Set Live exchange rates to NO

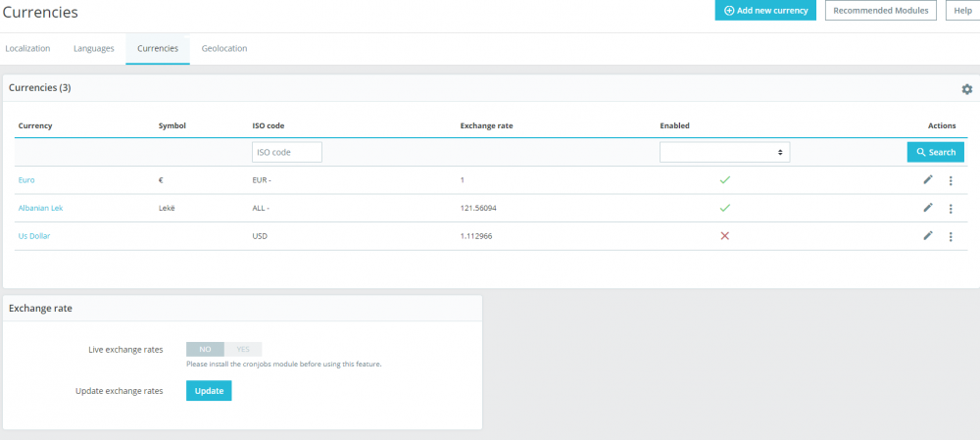coord(205,350)
